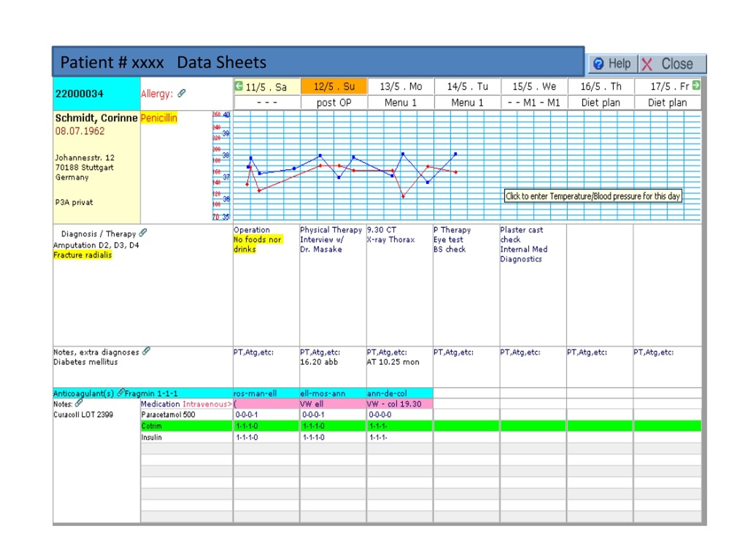747x560 pixels.
Task: Click the 'Diet plan' cell under 16/5
Action: tap(601, 102)
